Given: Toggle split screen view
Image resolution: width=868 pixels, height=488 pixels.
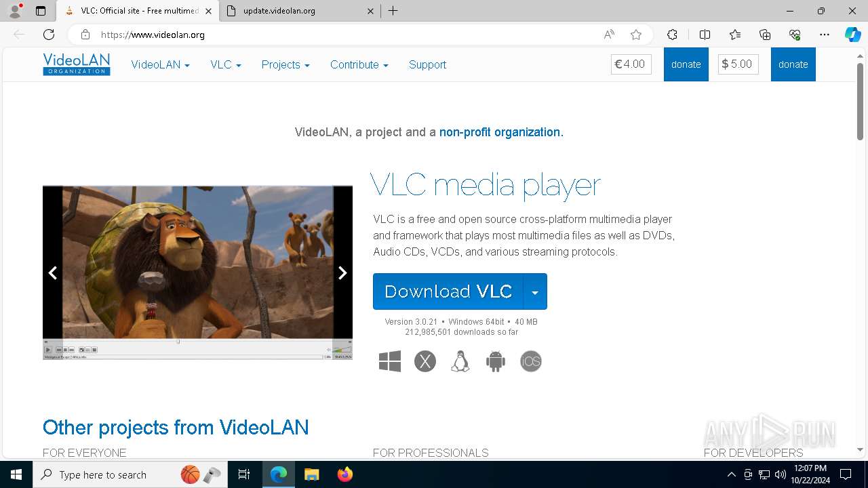Looking at the screenshot, I should pos(705,35).
